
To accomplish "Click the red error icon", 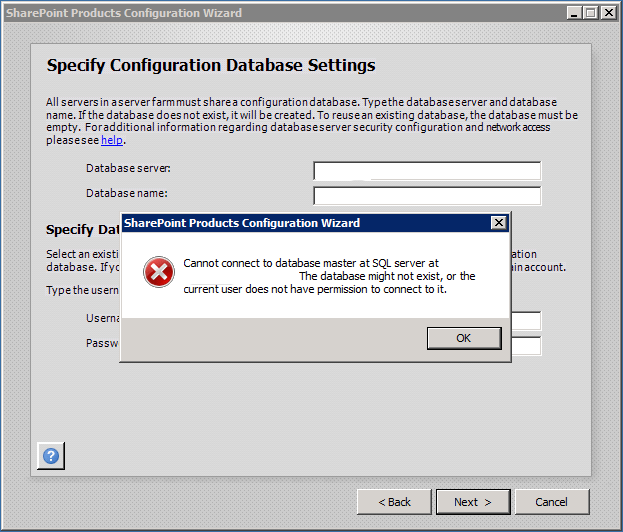I will coord(159,272).
